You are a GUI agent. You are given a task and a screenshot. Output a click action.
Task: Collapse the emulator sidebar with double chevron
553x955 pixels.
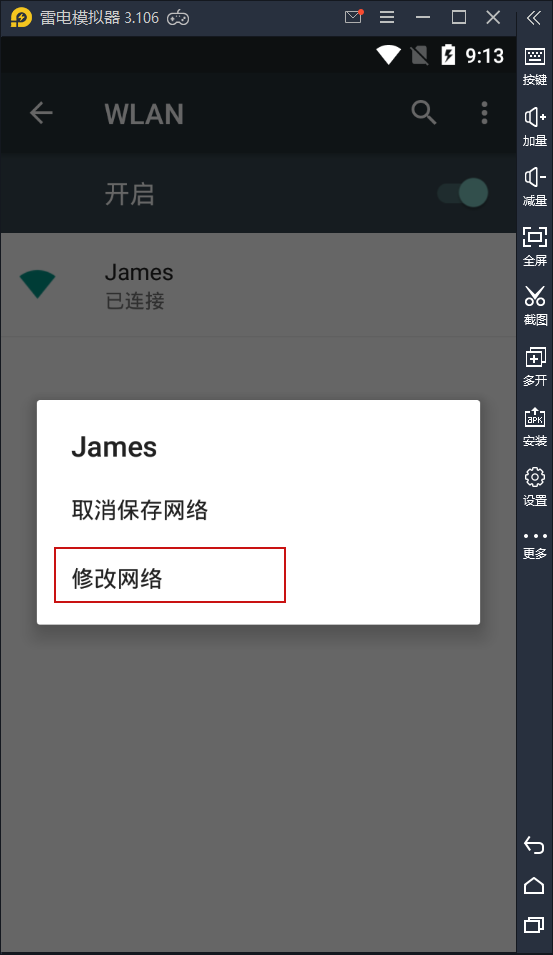coord(534,18)
